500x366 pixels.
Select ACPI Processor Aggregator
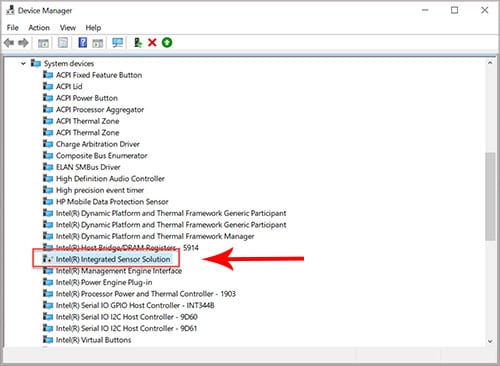tap(100, 110)
